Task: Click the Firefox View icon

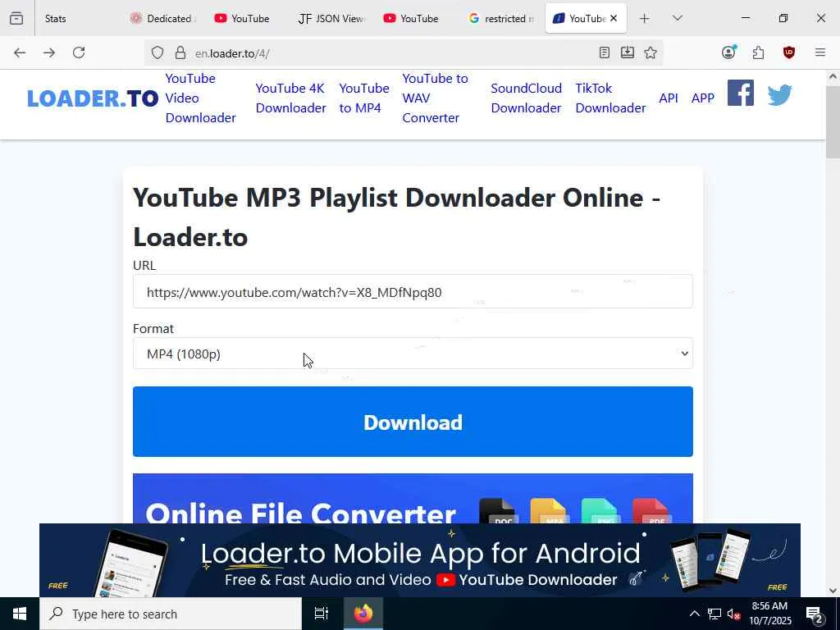Action: tap(16, 18)
